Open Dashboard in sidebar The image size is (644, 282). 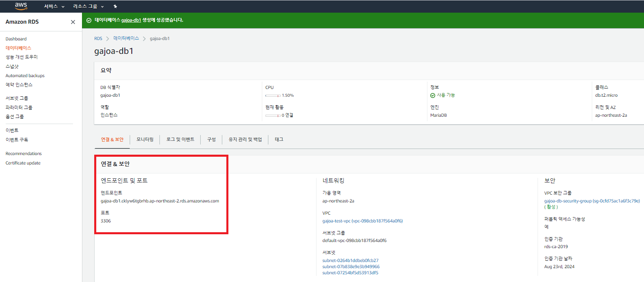pos(16,39)
